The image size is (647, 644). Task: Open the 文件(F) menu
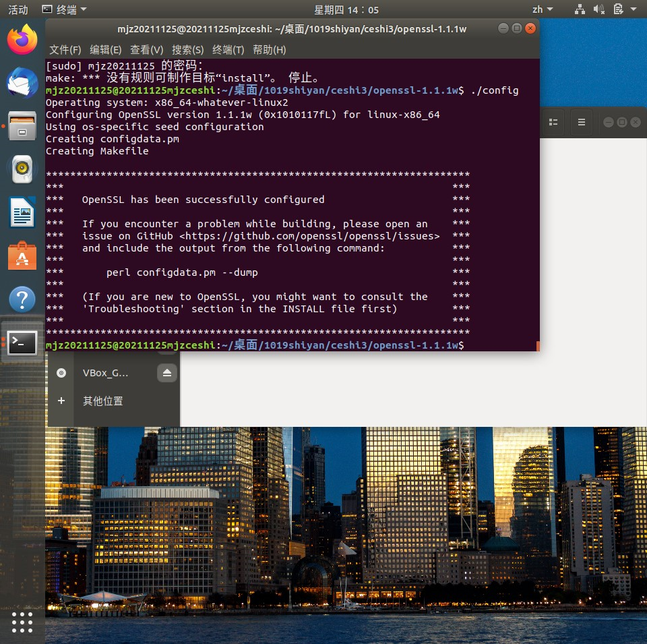65,50
